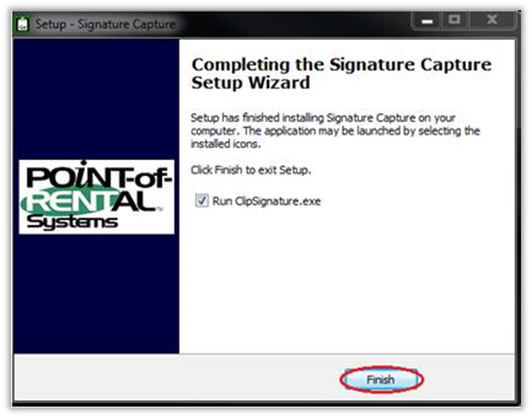Click the empty white area below the checkbox
Image resolution: width=532 pixels, height=418 pixels.
point(346,278)
